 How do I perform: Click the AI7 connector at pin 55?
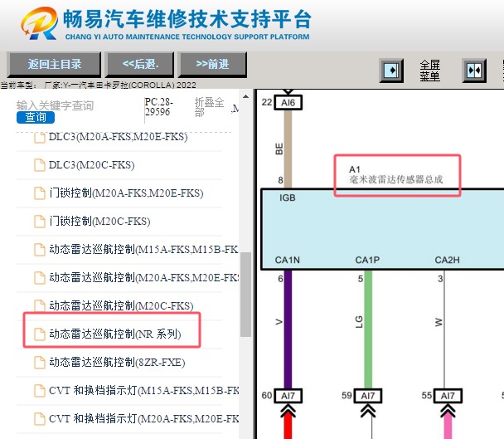[x=448, y=396]
